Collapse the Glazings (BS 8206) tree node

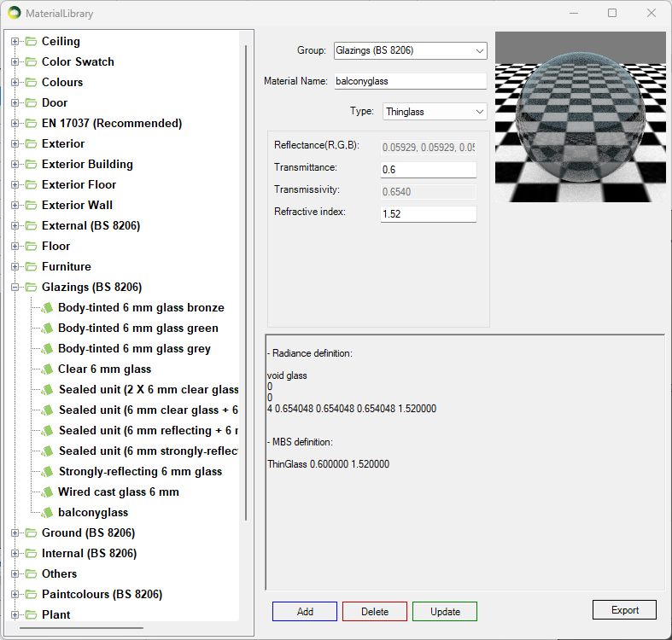coord(15,288)
